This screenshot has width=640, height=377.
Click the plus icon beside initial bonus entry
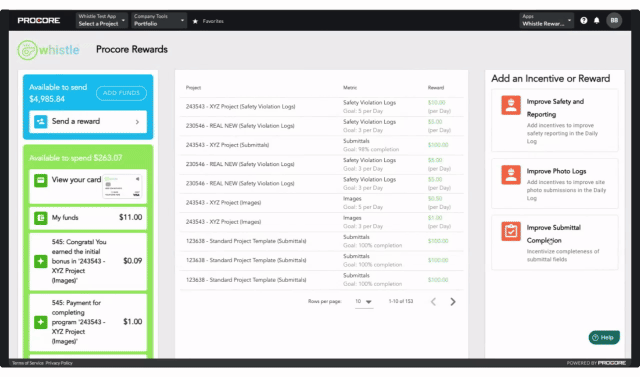coord(40,261)
